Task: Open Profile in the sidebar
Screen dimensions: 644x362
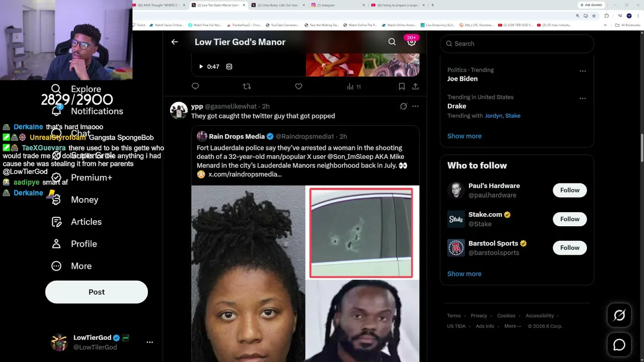Action: click(74, 244)
